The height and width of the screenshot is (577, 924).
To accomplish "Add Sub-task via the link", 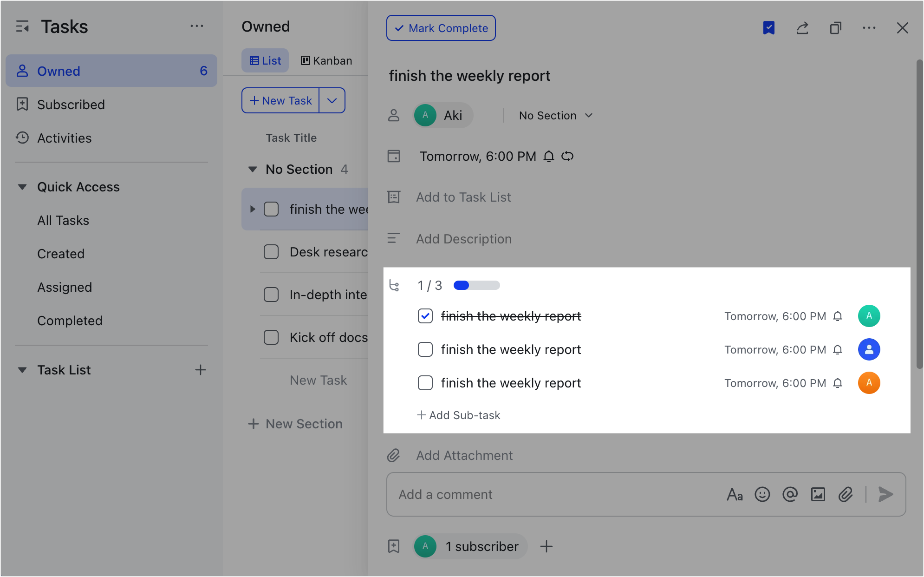I will [458, 415].
